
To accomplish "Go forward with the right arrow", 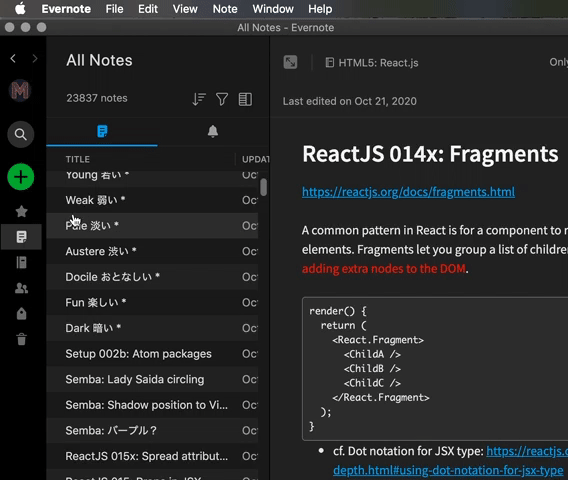I will click(x=35, y=58).
